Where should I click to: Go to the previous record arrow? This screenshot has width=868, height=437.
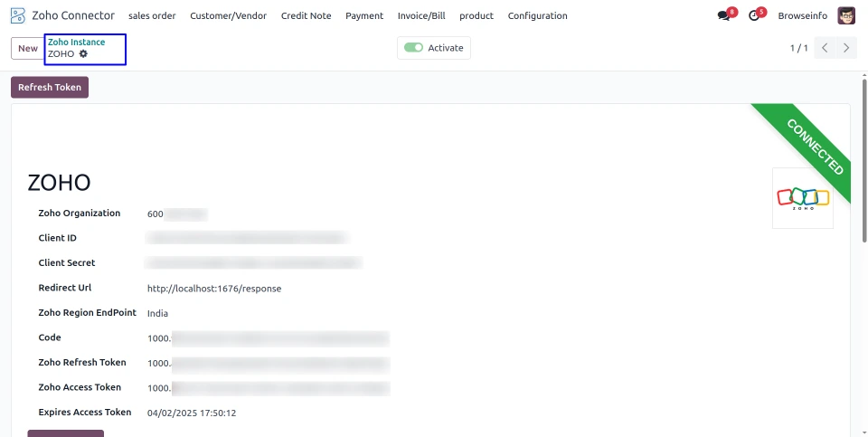(x=825, y=48)
